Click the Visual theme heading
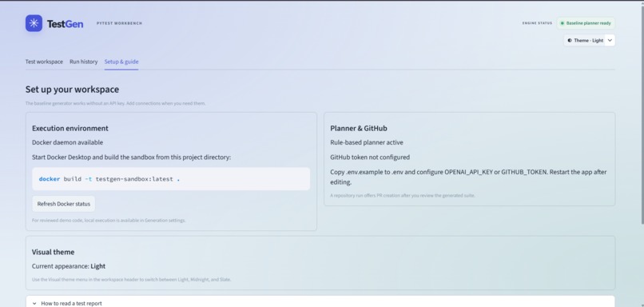 (x=53, y=252)
